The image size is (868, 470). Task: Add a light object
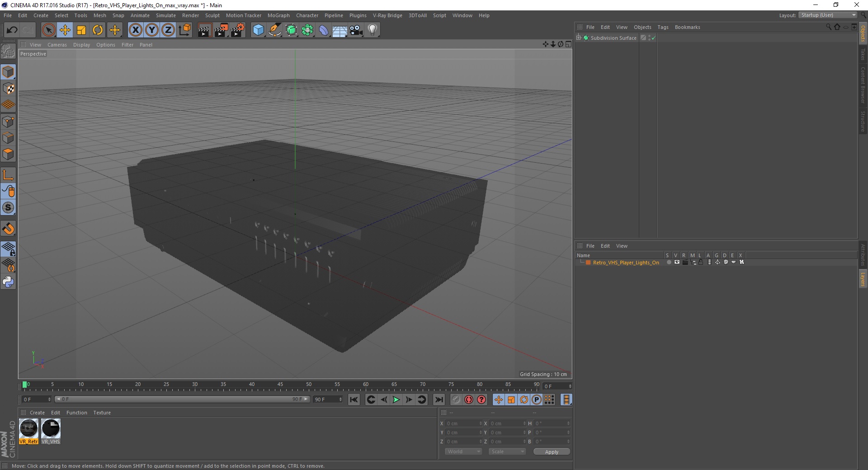372,30
